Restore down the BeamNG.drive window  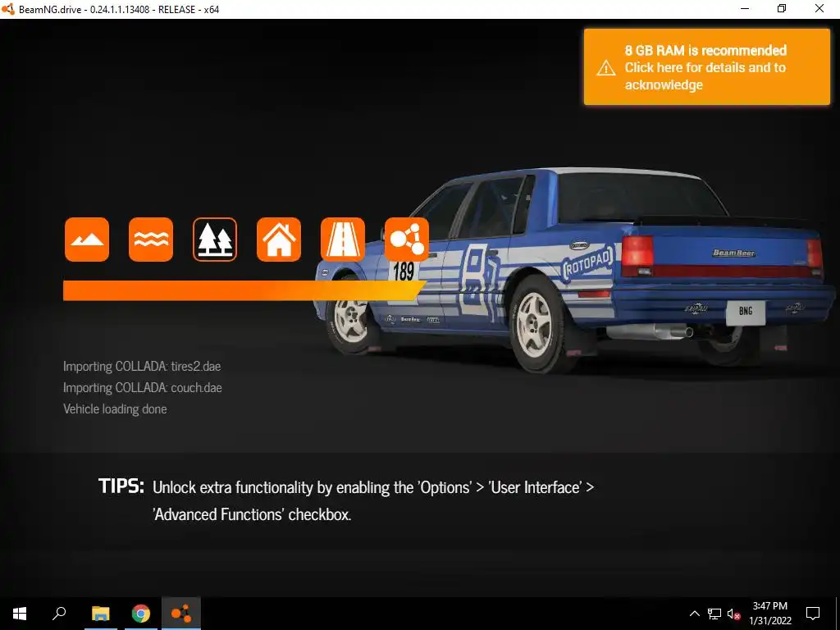782,8
